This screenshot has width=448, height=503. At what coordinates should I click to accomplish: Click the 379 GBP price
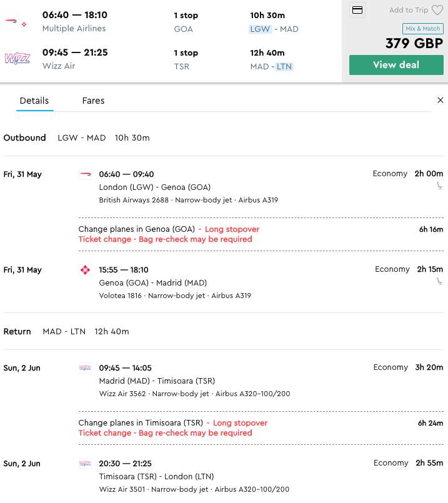[414, 43]
